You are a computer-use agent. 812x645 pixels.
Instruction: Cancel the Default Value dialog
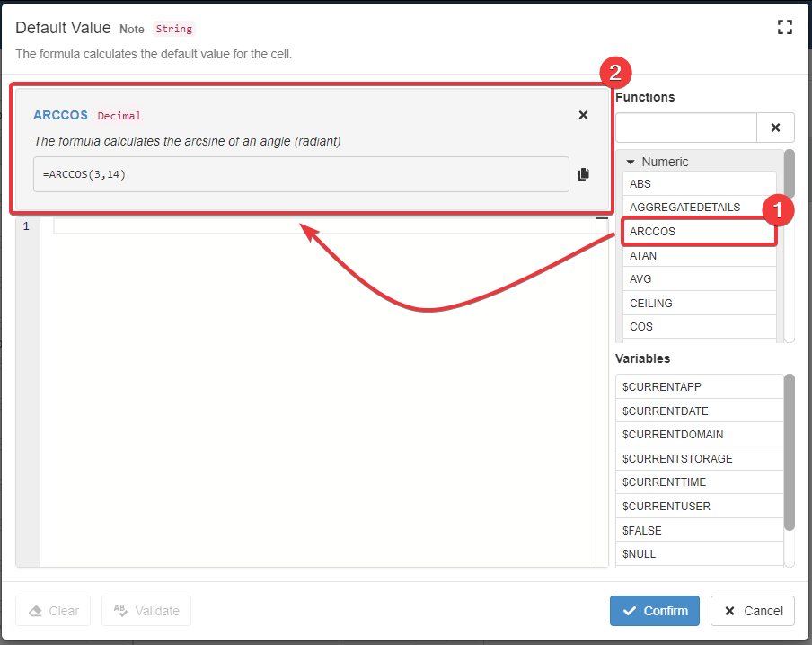pos(752,611)
